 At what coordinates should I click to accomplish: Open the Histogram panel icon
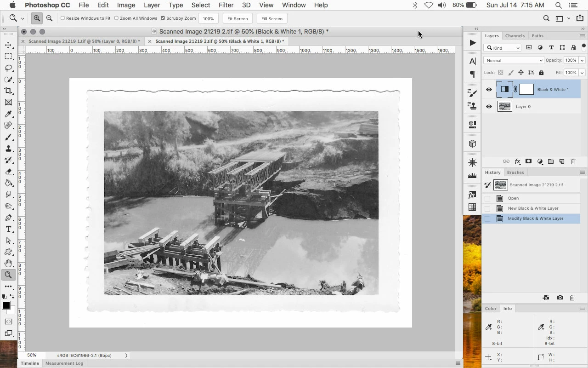(x=472, y=175)
